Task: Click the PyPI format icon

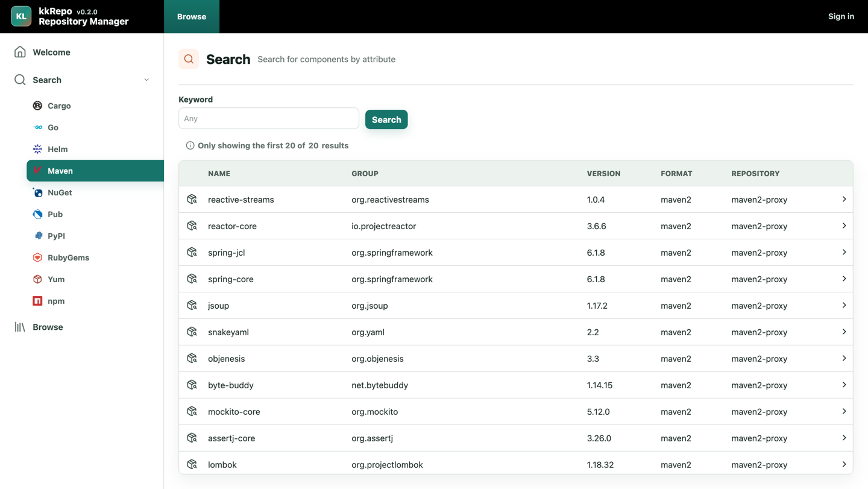Action: (x=37, y=236)
